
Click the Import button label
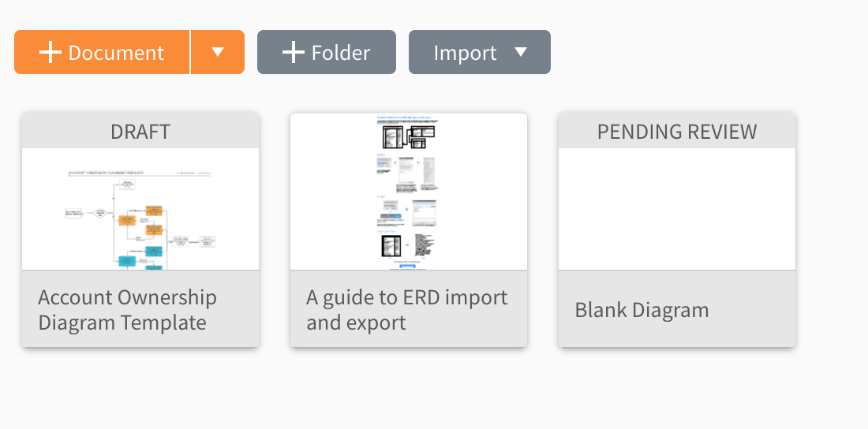[x=465, y=53]
